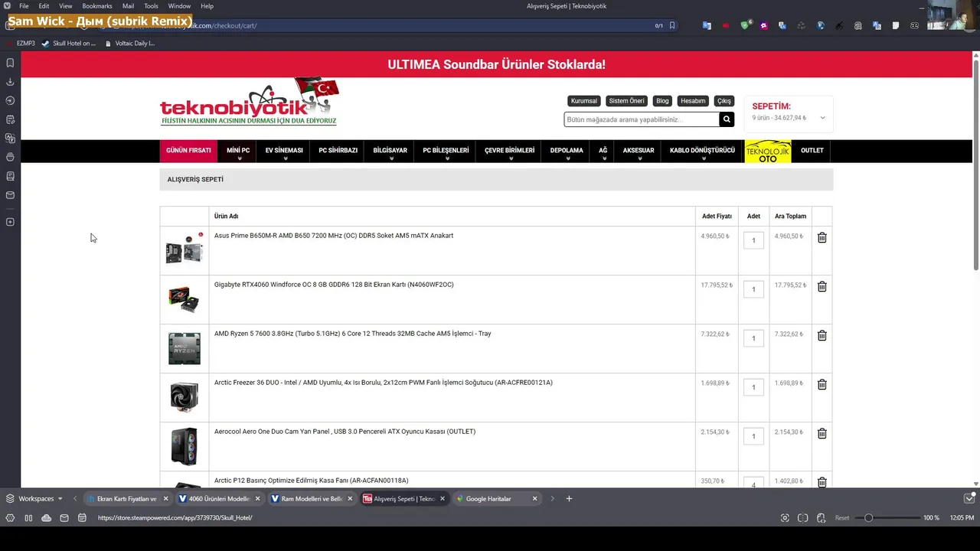Click the green shield ad-blocker extension
The width and height of the screenshot is (980, 551).
click(745, 25)
